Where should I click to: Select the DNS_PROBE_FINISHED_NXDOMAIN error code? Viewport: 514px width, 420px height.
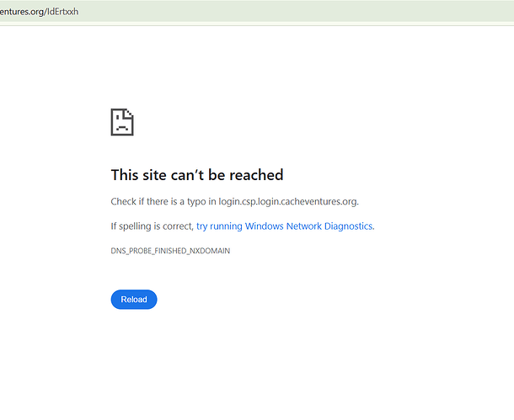(x=170, y=251)
